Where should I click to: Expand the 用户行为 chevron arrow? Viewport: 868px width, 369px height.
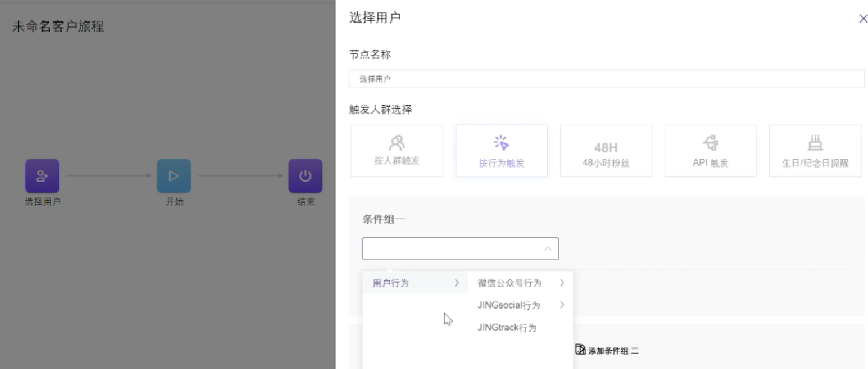pyautogui.click(x=457, y=283)
